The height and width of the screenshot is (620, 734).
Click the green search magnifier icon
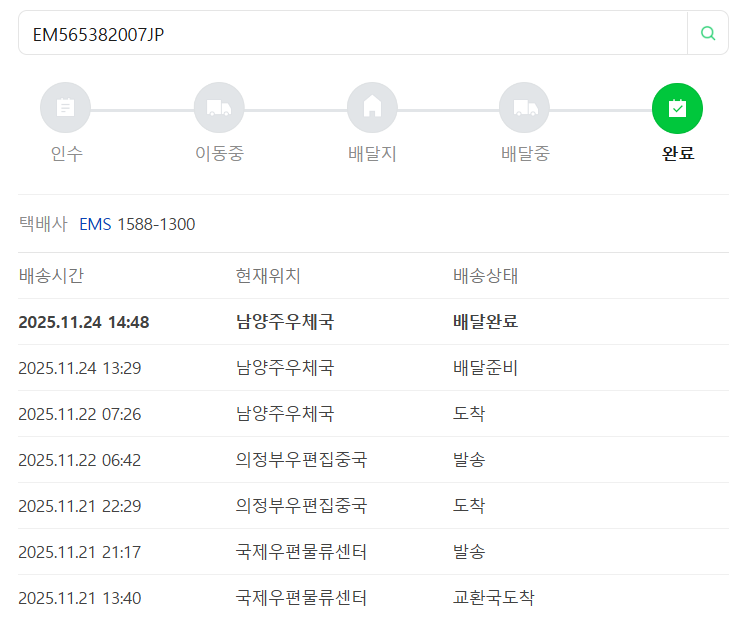(x=708, y=33)
